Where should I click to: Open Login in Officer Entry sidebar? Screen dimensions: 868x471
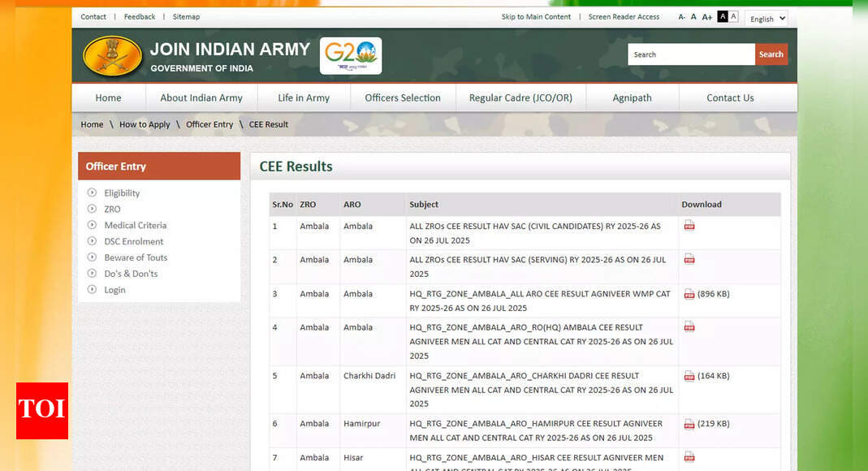[x=114, y=289]
